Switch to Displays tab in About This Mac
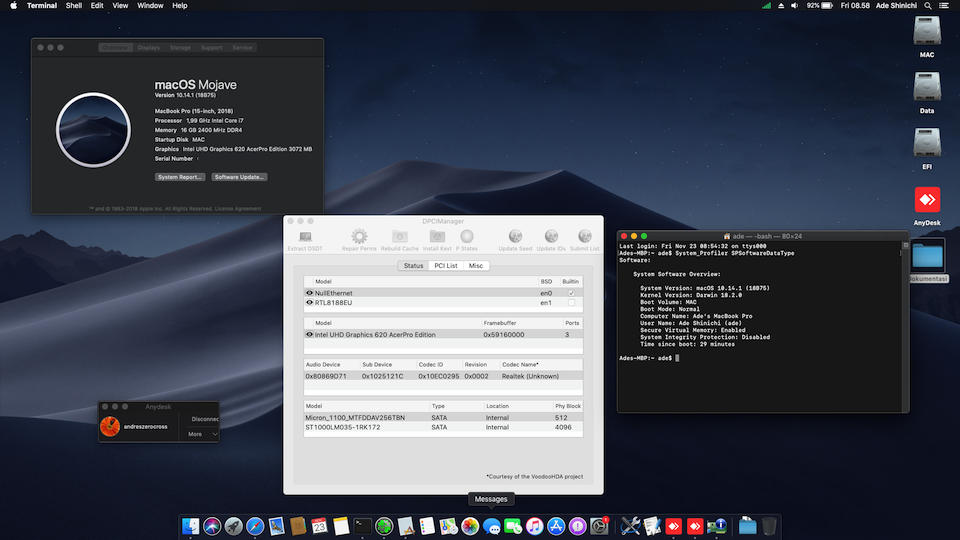The height and width of the screenshot is (540, 960). click(149, 48)
